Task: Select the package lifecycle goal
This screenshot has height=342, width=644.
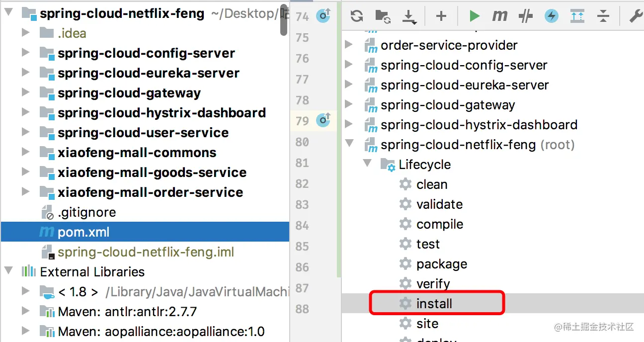Action: (x=441, y=263)
